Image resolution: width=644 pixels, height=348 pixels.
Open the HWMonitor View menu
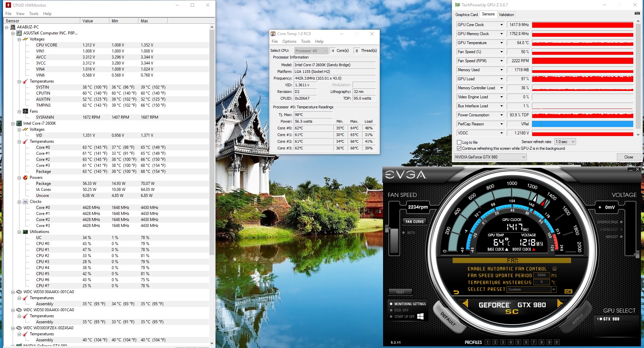(x=20, y=14)
